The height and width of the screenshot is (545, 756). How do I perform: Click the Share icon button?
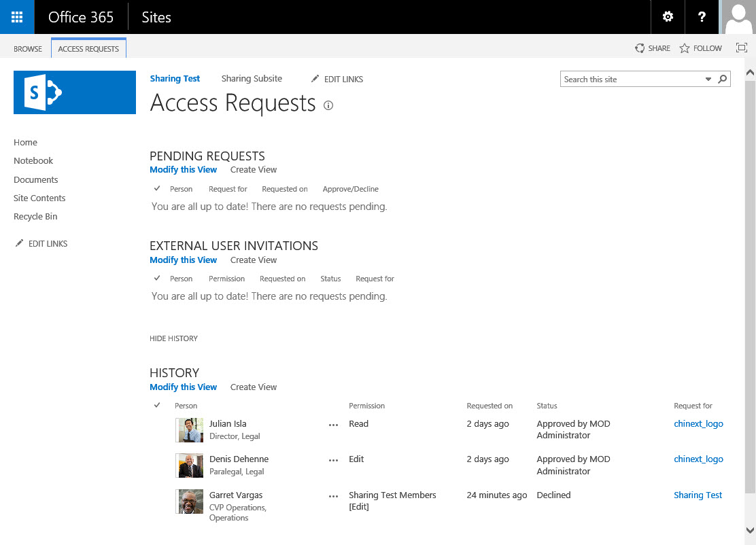653,48
